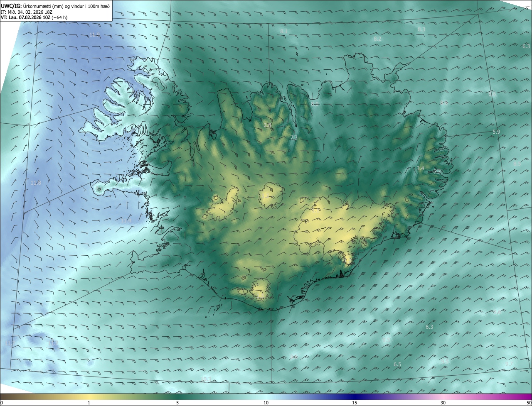Click the 3.4 value label in east Iceland

[x=420, y=168]
